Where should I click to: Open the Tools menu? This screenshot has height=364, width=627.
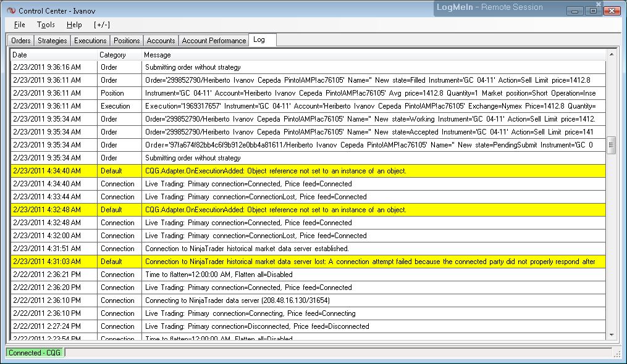coord(46,25)
